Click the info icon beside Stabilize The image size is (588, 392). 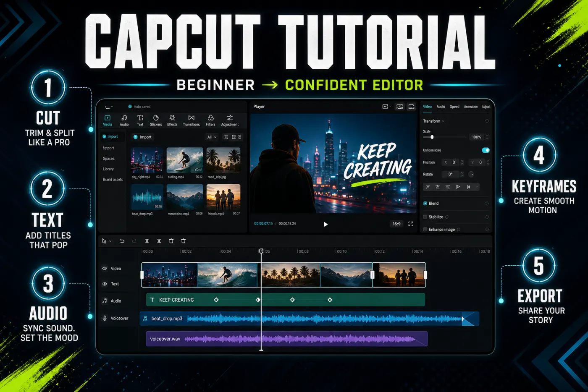point(446,217)
